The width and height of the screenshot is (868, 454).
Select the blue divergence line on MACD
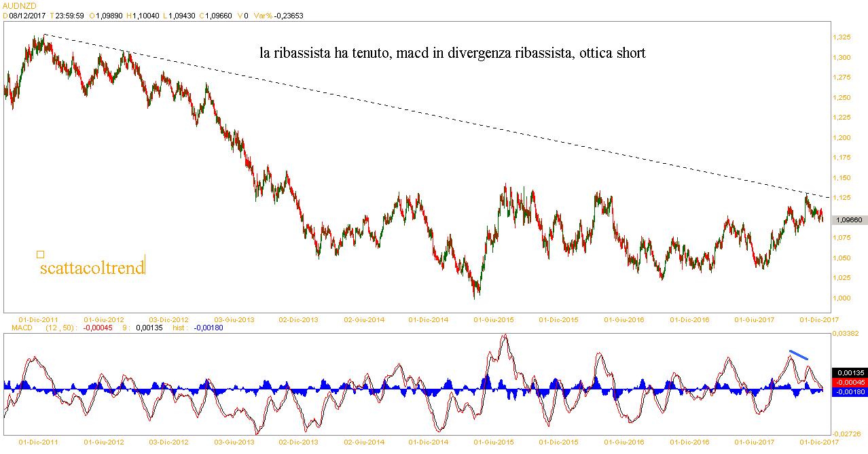coord(798,355)
